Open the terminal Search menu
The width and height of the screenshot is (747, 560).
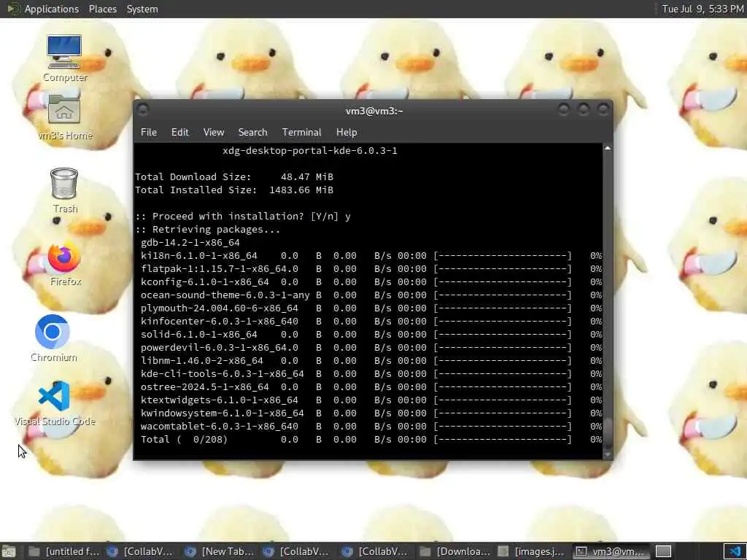[x=252, y=133]
